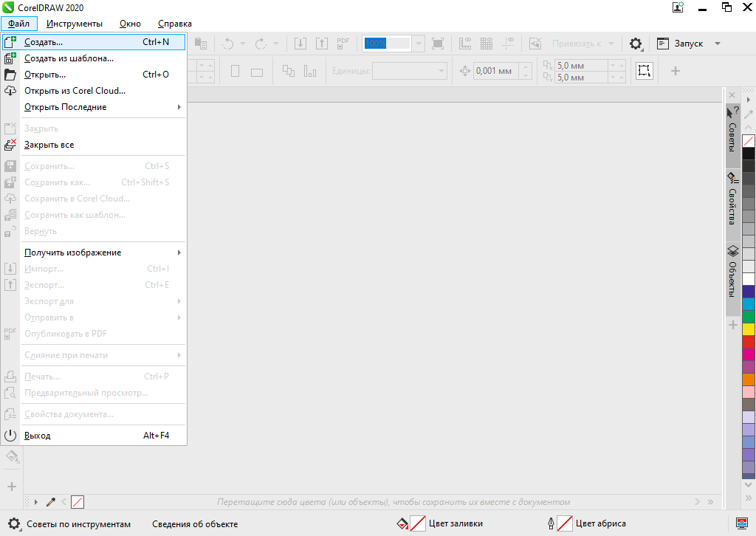Click the treat-as-filled bounding box icon
Image resolution: width=756 pixels, height=536 pixels.
click(645, 71)
